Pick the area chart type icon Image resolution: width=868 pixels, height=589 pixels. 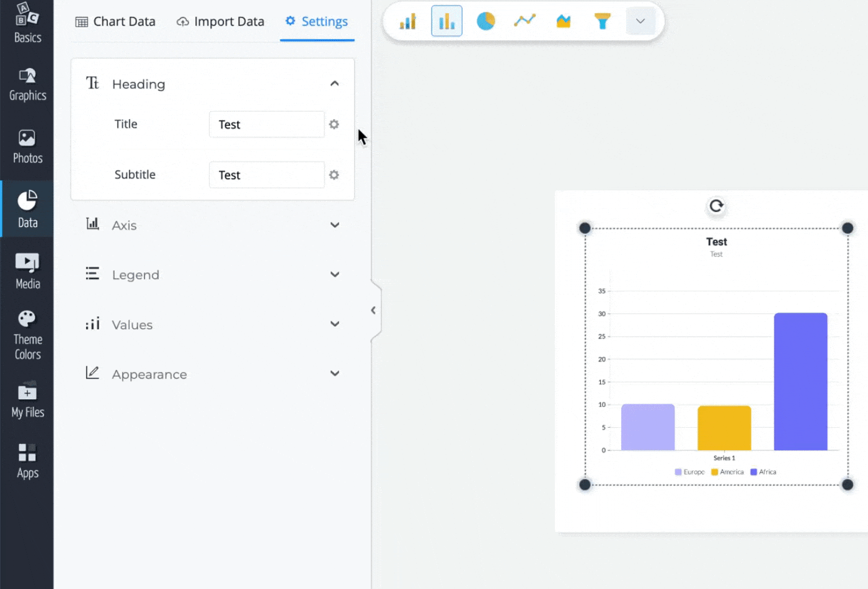click(563, 22)
